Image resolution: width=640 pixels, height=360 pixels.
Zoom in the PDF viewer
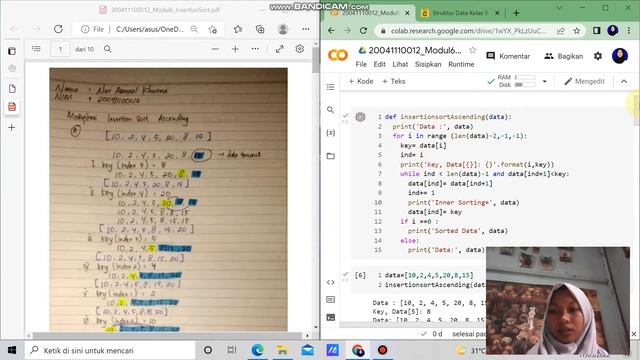click(x=236, y=49)
